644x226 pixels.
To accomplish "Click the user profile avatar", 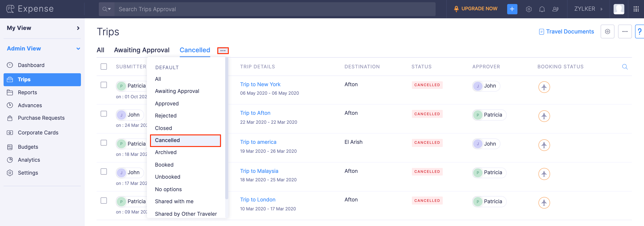I will point(619,9).
